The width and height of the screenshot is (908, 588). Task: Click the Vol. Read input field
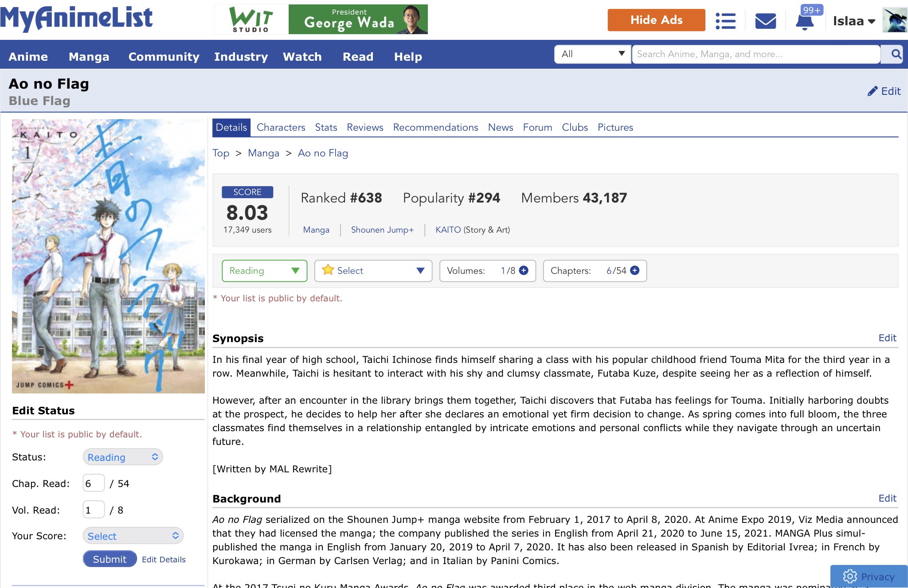[94, 510]
